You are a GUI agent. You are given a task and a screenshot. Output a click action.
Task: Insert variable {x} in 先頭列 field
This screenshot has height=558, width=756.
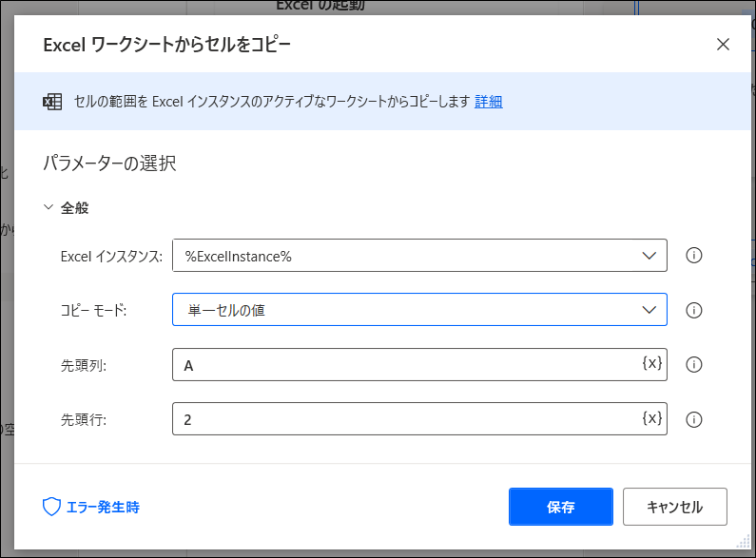pyautogui.click(x=651, y=363)
